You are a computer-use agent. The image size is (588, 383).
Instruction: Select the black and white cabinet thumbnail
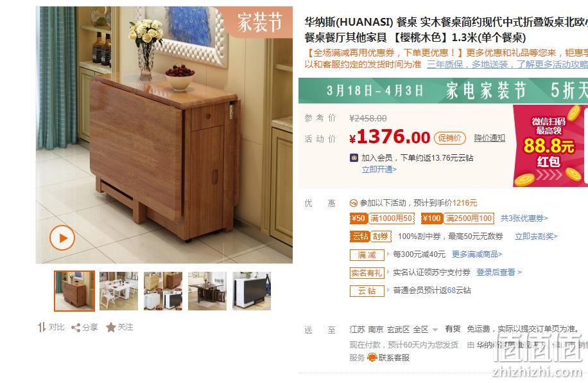tap(252, 291)
